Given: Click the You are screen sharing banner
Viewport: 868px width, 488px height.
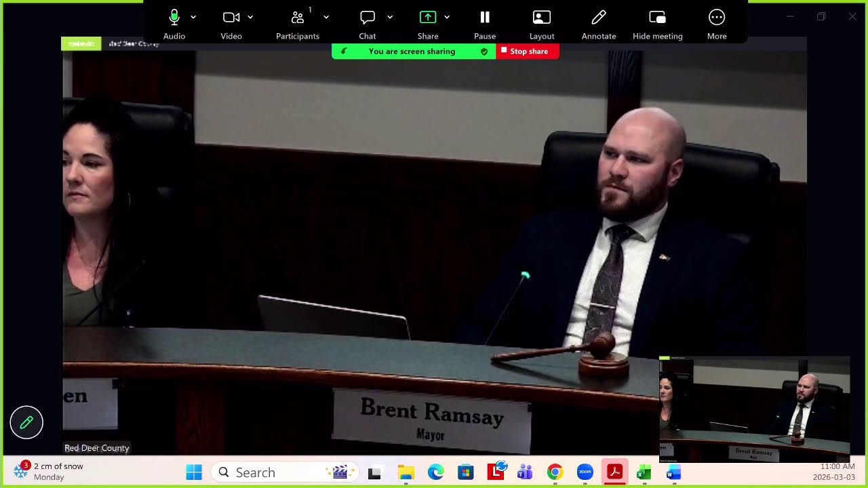Looking at the screenshot, I should 412,52.
